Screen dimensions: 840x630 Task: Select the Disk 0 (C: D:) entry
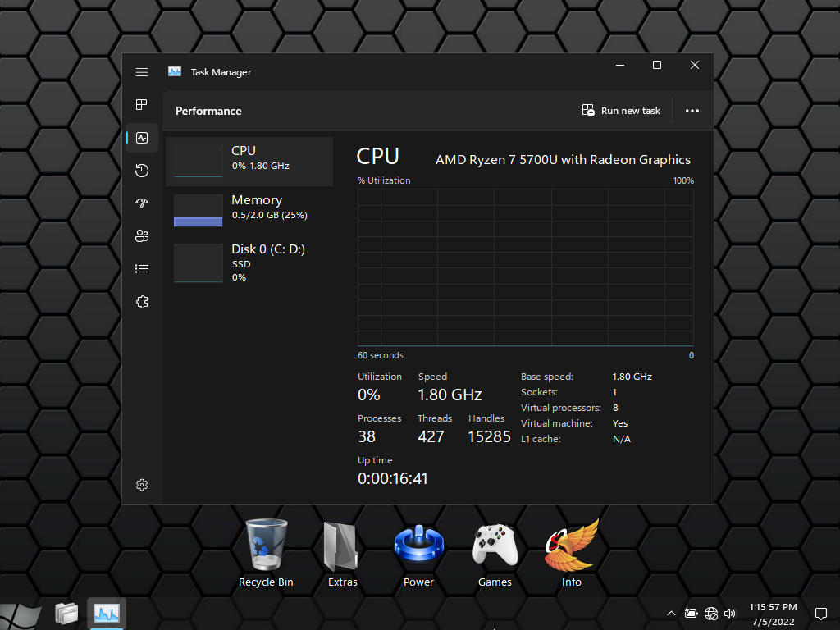click(249, 262)
